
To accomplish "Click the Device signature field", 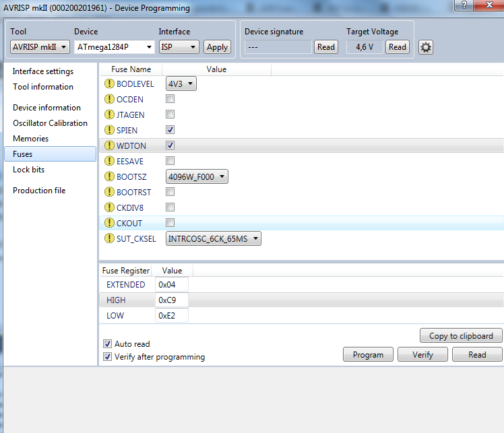I will point(278,47).
